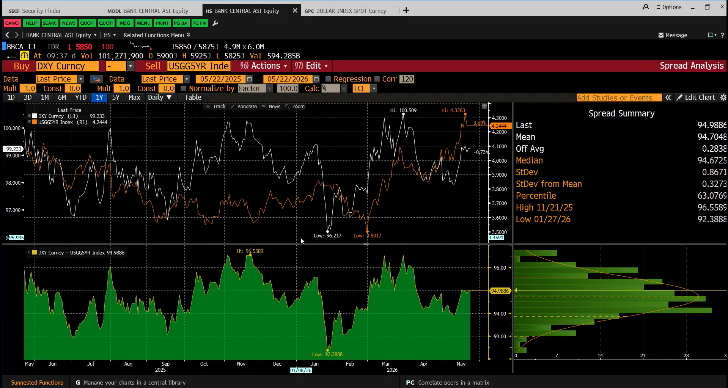The width and height of the screenshot is (728, 388).
Task: Switch to Table view
Action: [193, 97]
